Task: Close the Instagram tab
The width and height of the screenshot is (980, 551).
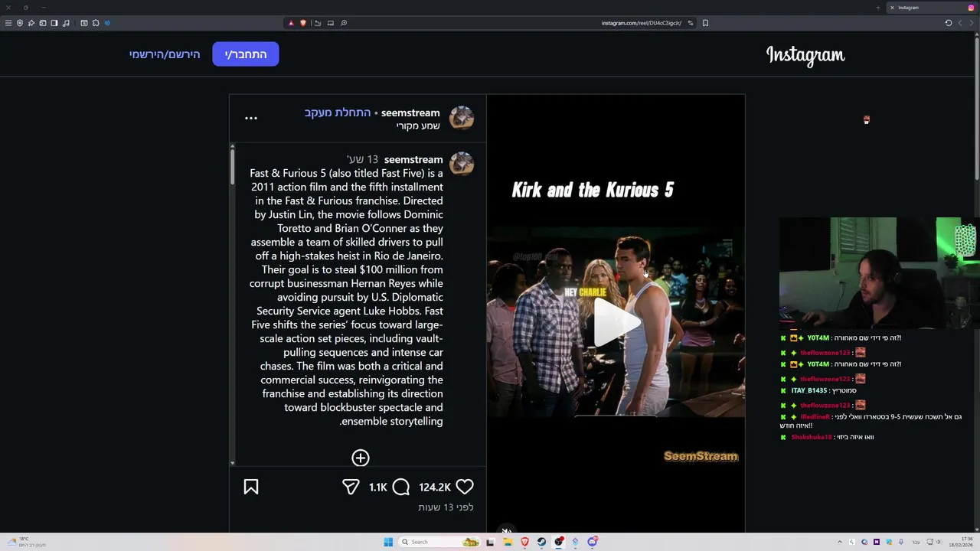Action: coord(892,8)
